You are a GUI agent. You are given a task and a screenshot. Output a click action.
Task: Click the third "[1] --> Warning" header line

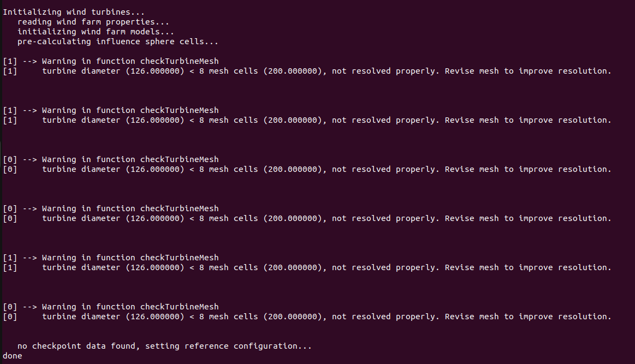(111, 258)
